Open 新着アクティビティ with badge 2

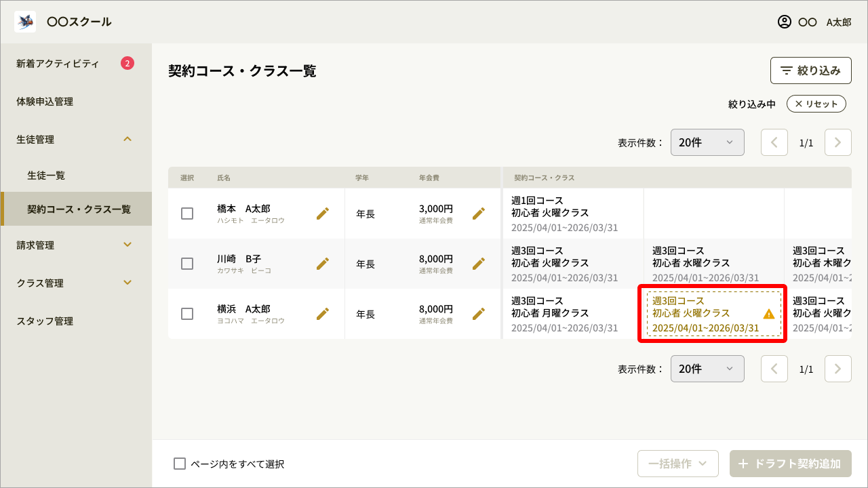58,64
